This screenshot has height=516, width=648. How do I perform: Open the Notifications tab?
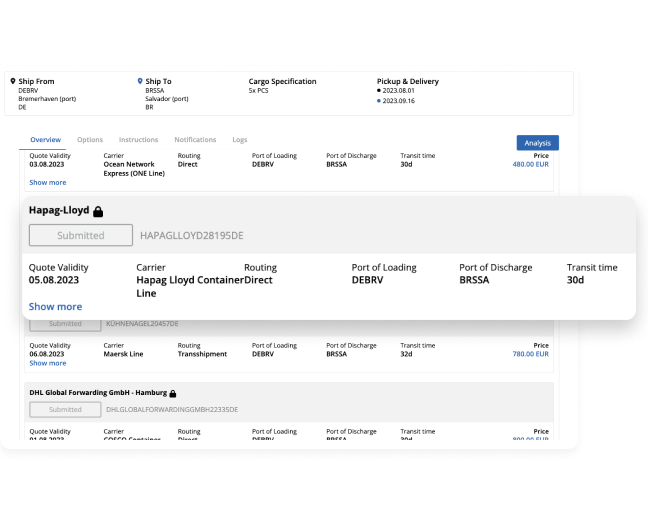click(195, 140)
